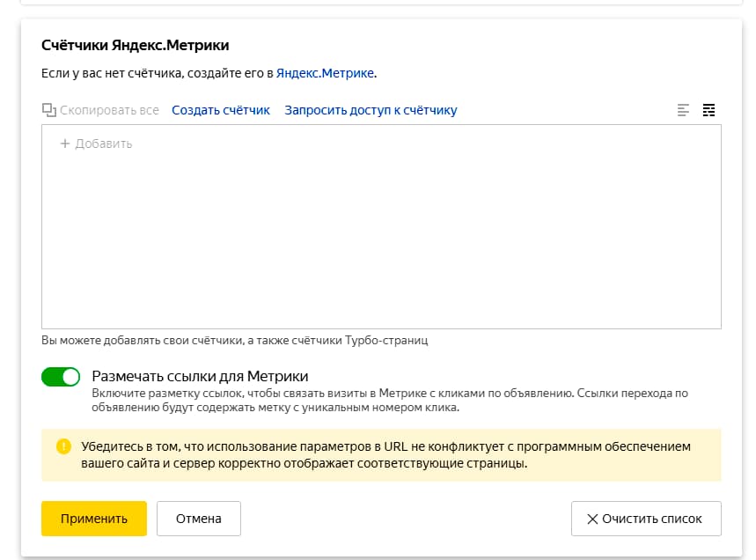Click the copy icon beside Скопировать все

coord(48,111)
